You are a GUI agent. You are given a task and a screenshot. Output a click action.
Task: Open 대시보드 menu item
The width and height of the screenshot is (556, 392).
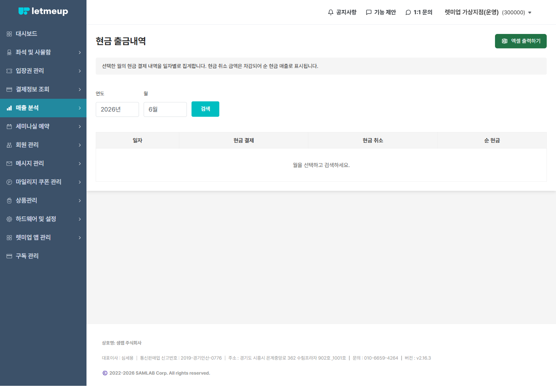click(43, 34)
